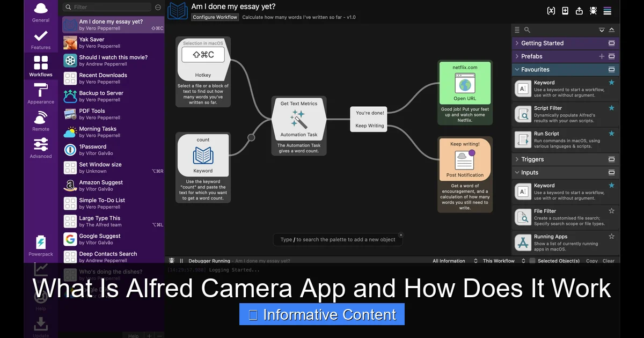The image size is (644, 338).
Task: Open the General preferences section
Action: (40, 12)
